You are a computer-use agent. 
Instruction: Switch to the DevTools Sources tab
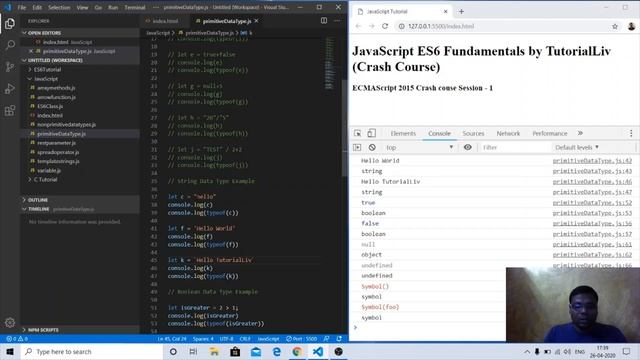pyautogui.click(x=473, y=133)
